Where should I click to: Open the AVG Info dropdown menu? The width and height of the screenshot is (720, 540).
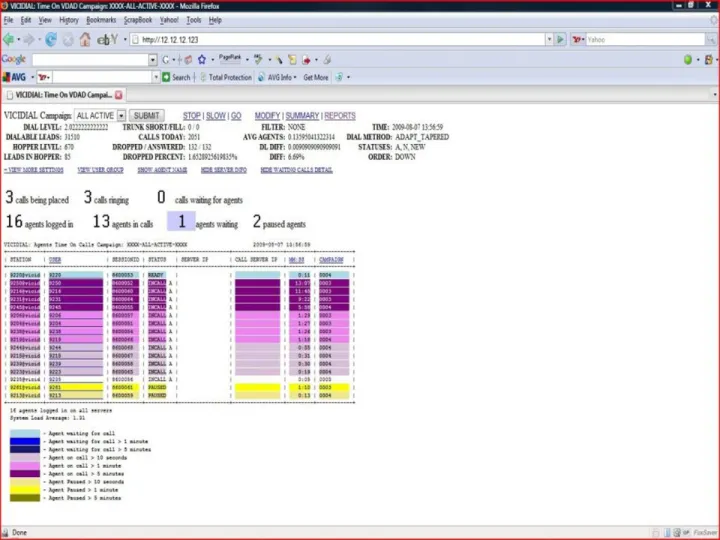[x=277, y=77]
